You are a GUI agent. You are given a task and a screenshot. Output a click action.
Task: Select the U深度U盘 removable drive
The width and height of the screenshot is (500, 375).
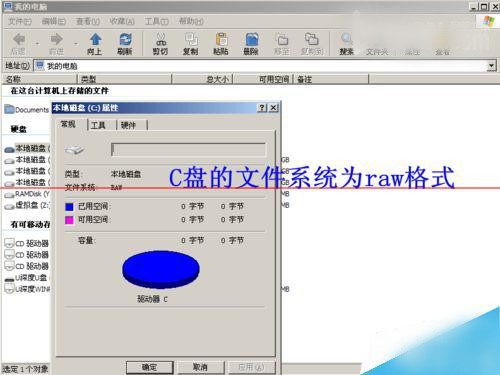[x=27, y=278]
